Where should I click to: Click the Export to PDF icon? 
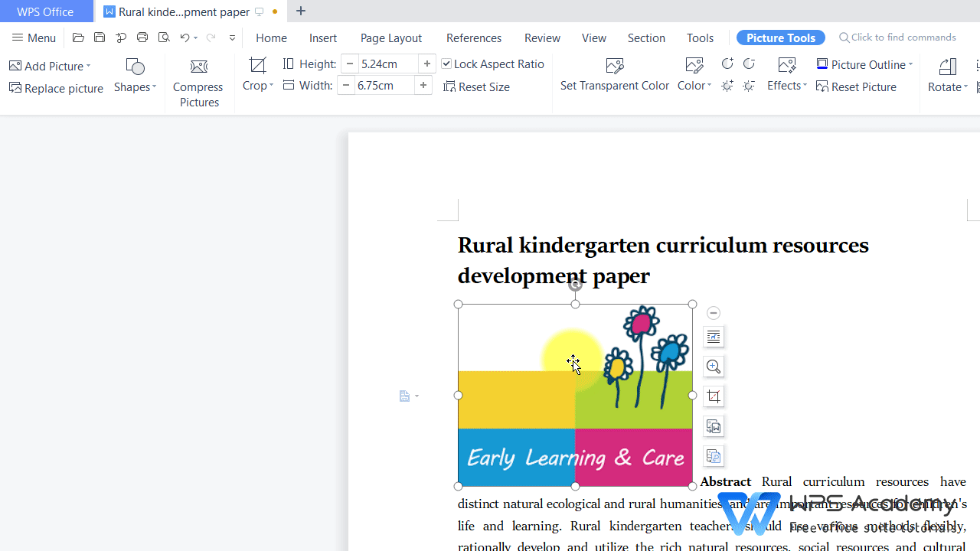121,37
